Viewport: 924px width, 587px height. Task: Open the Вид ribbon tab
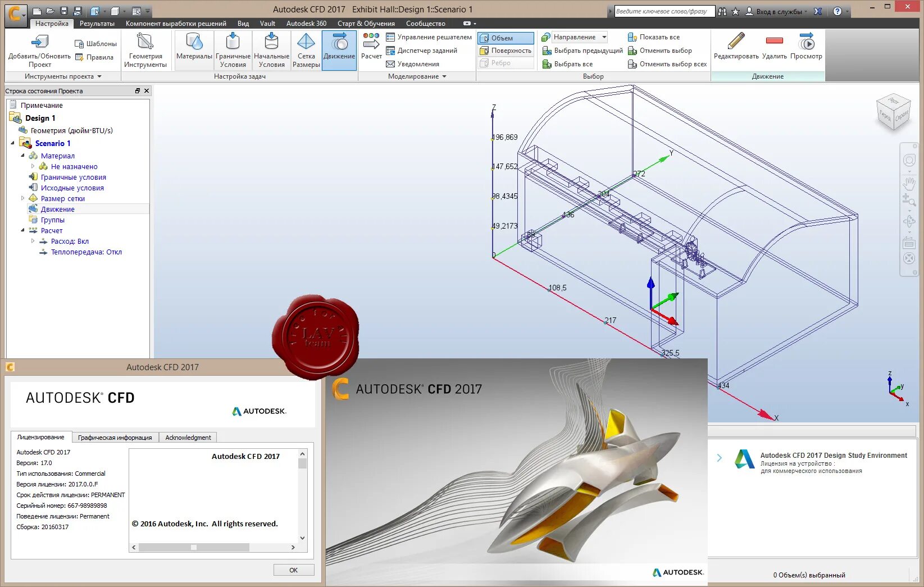click(x=243, y=24)
